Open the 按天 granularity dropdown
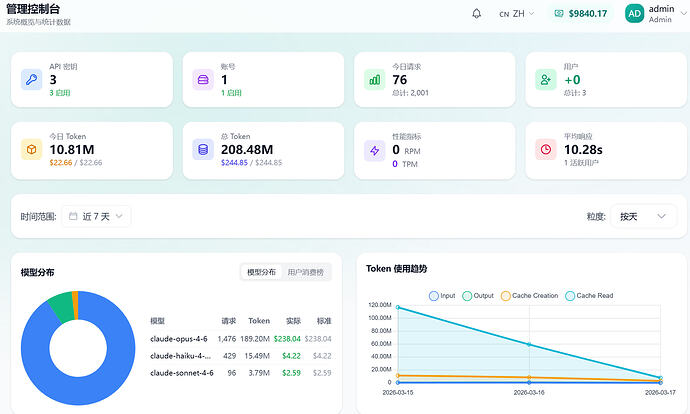Screen dimensions: 690x414 [x=643, y=216]
